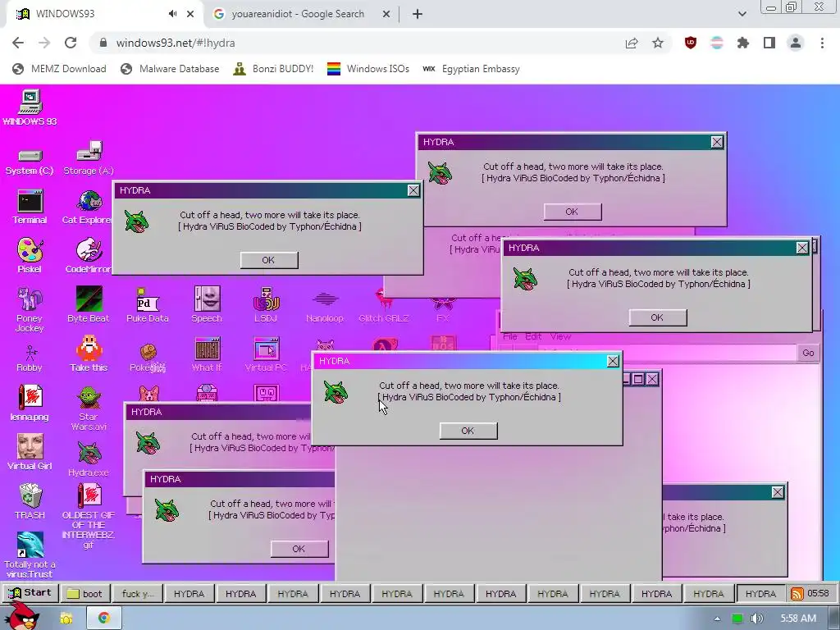
Task: Open Chrome three-dot menu
Action: point(822,43)
